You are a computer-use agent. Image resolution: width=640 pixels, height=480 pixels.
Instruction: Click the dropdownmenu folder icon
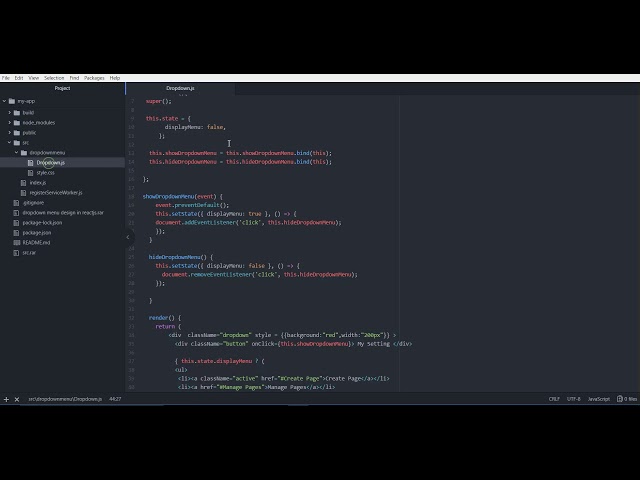pos(24,153)
